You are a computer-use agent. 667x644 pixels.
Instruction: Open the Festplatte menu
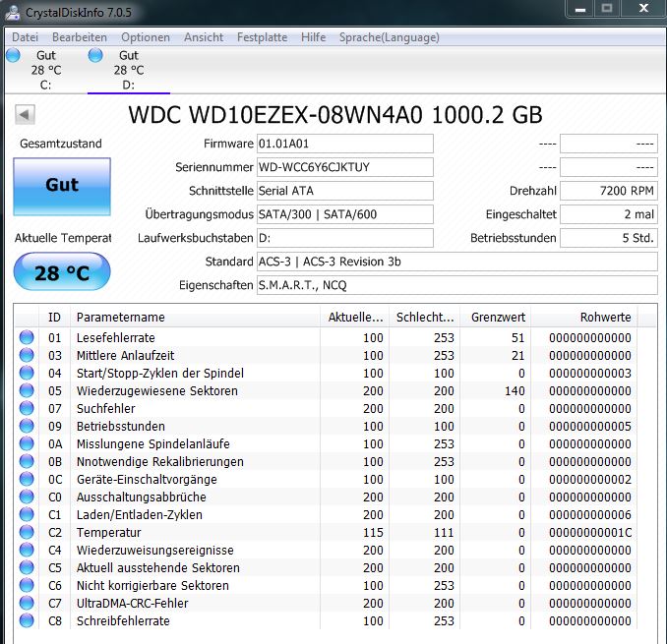[x=262, y=37]
